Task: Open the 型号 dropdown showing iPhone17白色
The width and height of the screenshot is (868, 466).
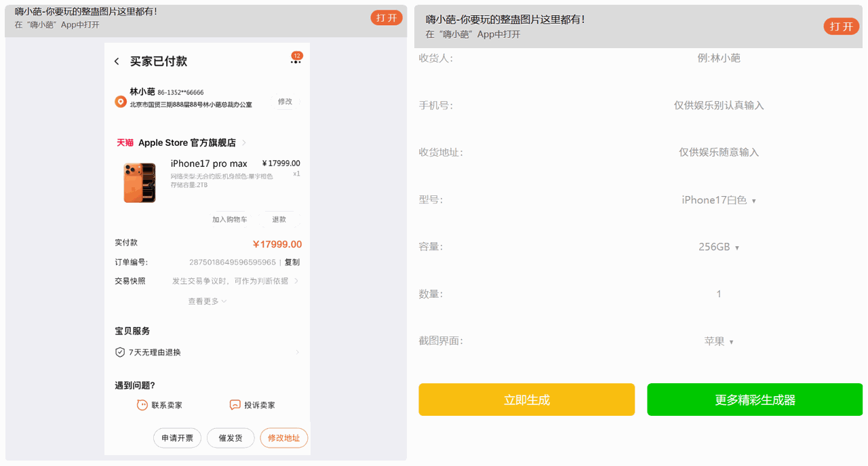Action: coord(719,200)
